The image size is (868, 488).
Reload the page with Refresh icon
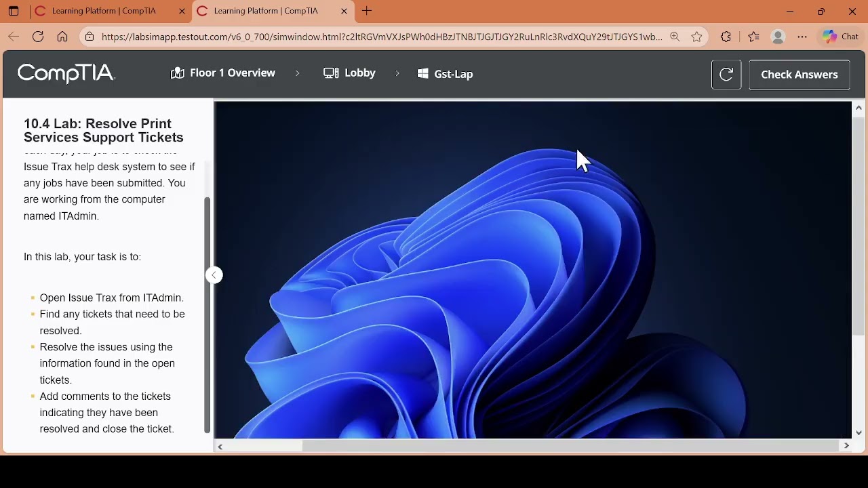pos(38,37)
